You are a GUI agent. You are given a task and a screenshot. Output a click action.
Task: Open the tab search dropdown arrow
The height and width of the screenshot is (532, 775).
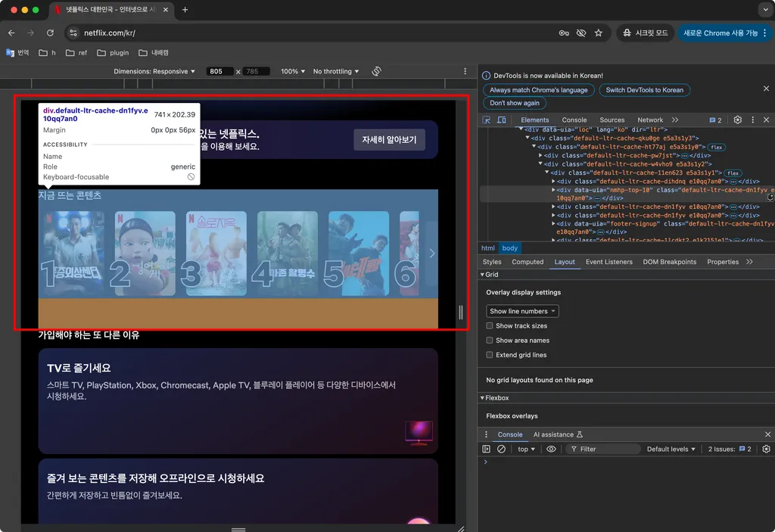click(x=766, y=9)
